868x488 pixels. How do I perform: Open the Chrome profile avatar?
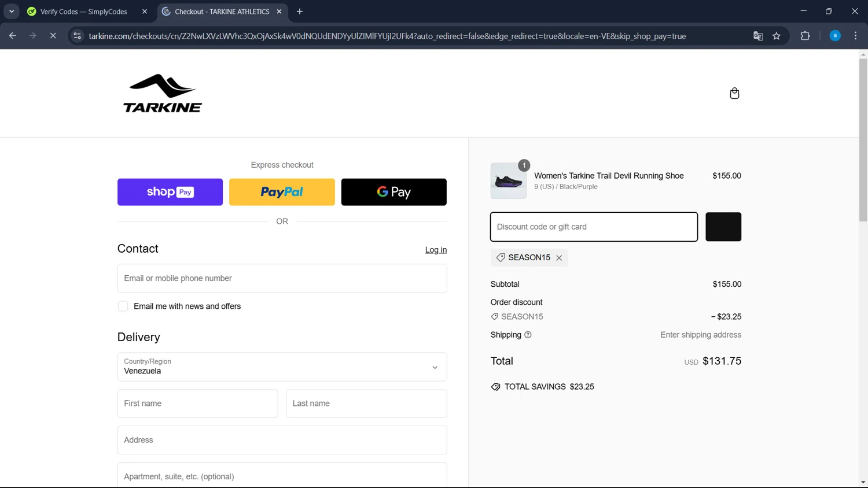[835, 36]
